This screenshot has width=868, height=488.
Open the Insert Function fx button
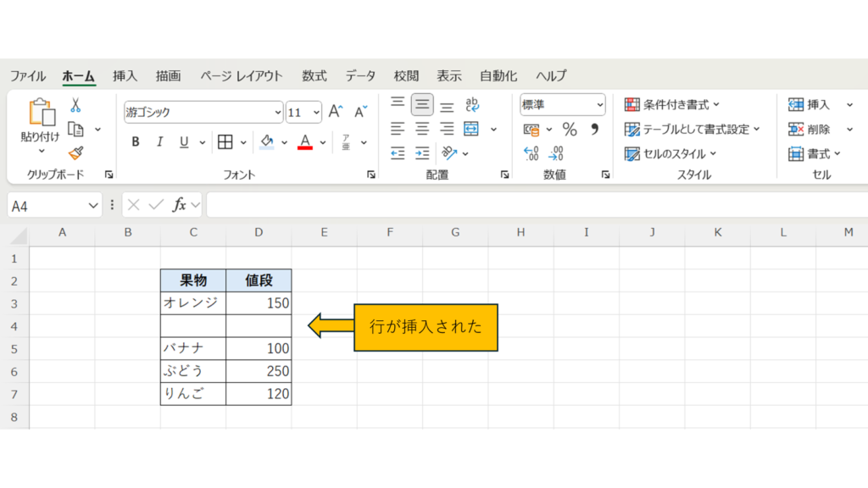tap(180, 205)
